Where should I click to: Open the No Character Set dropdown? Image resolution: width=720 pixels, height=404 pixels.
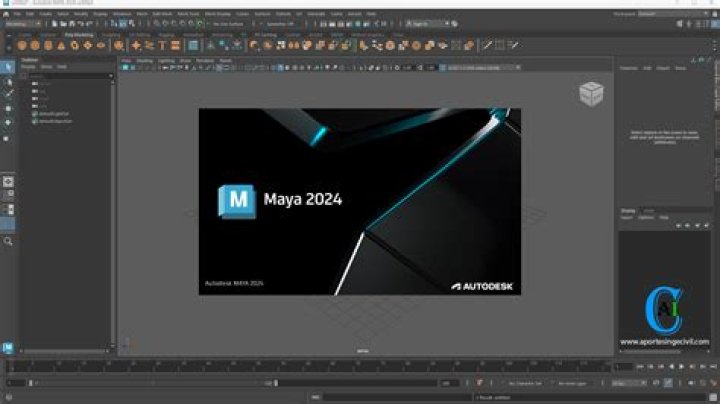pos(527,383)
